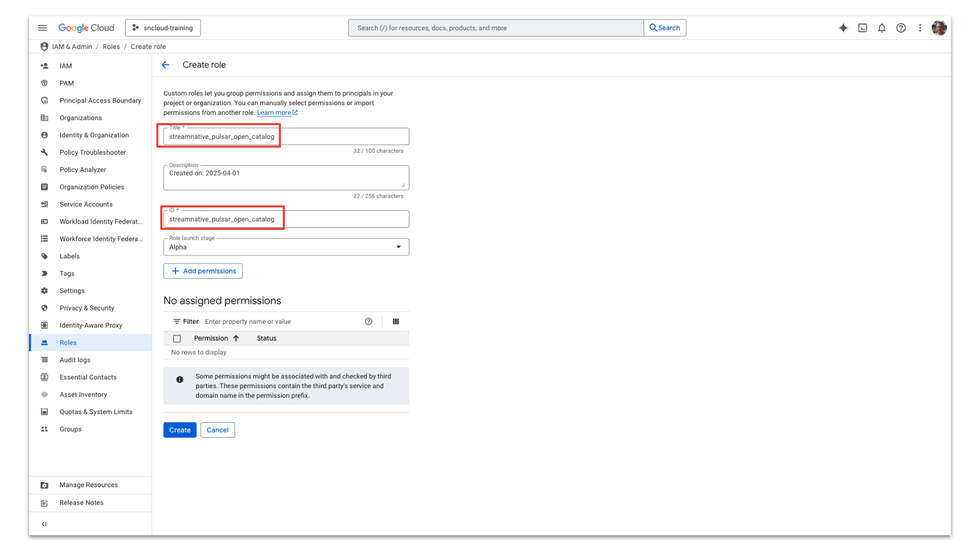
Task: Sort by the Permission column header
Action: [211, 339]
